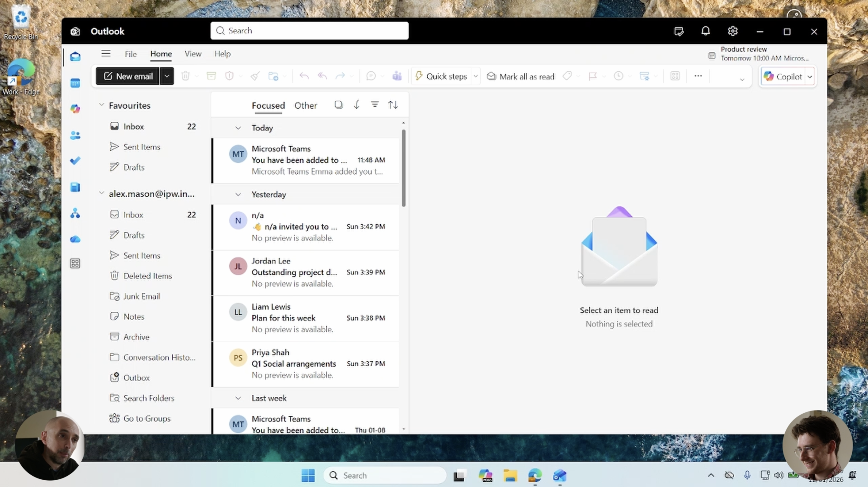The width and height of the screenshot is (868, 487).
Task: Open the File menu tab
Action: pyautogui.click(x=131, y=54)
